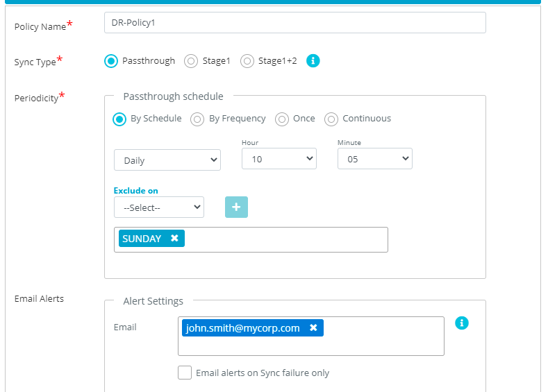Select the Stage1 sync type
548x392 pixels.
191,61
